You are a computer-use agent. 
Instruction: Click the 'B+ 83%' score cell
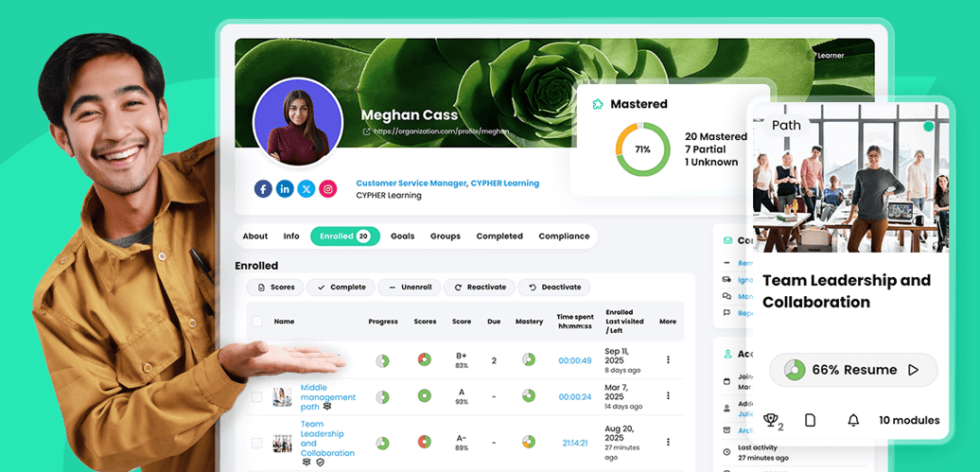[x=462, y=360]
